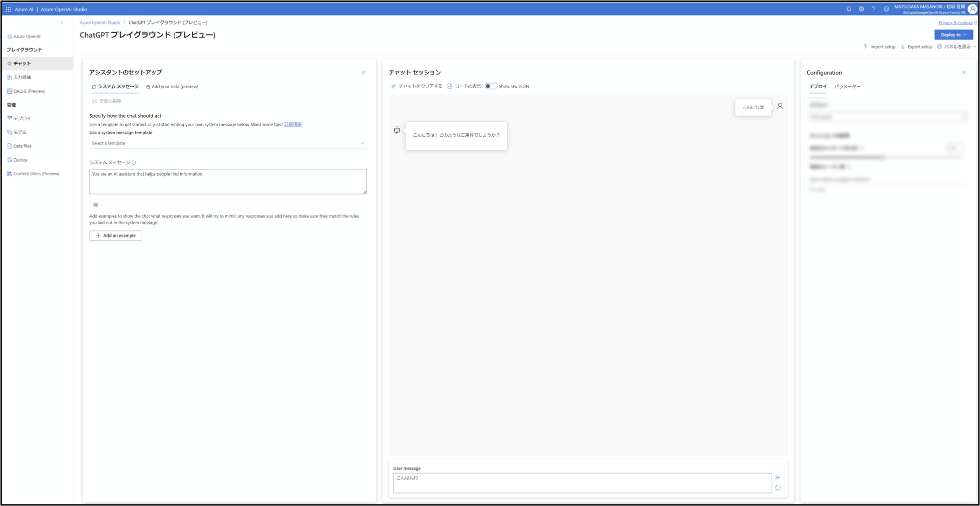The image size is (980, 506).
Task: Open Data files in sidebar
Action: (x=19, y=146)
